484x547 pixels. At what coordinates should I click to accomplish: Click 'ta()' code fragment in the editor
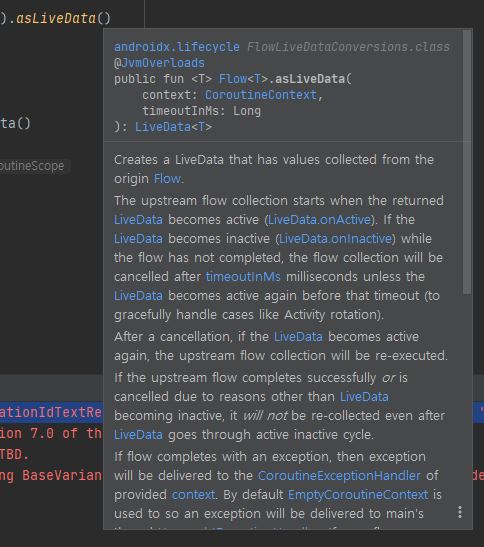click(x=15, y=123)
